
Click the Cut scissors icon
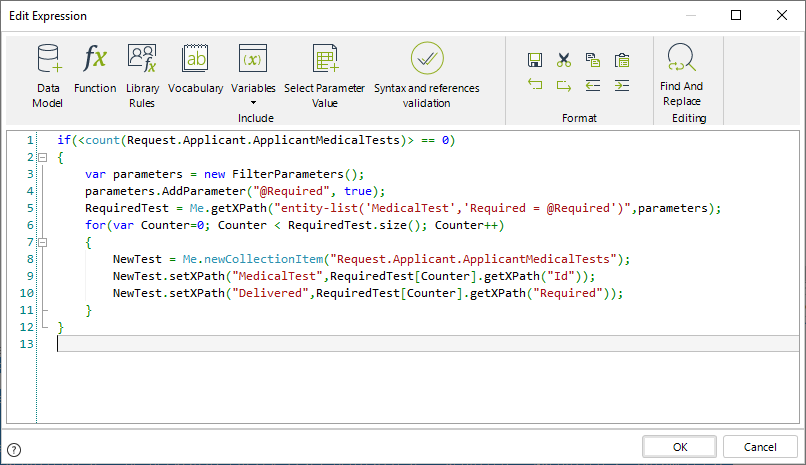(x=564, y=60)
